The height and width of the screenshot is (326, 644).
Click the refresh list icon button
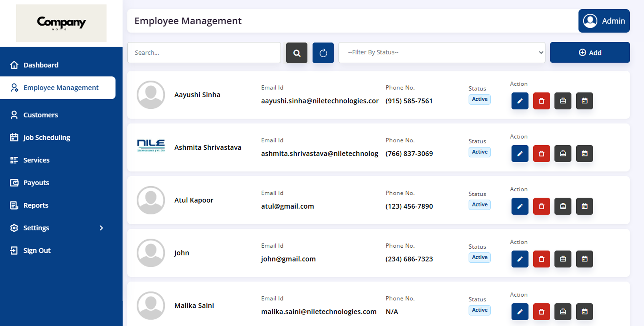(323, 53)
